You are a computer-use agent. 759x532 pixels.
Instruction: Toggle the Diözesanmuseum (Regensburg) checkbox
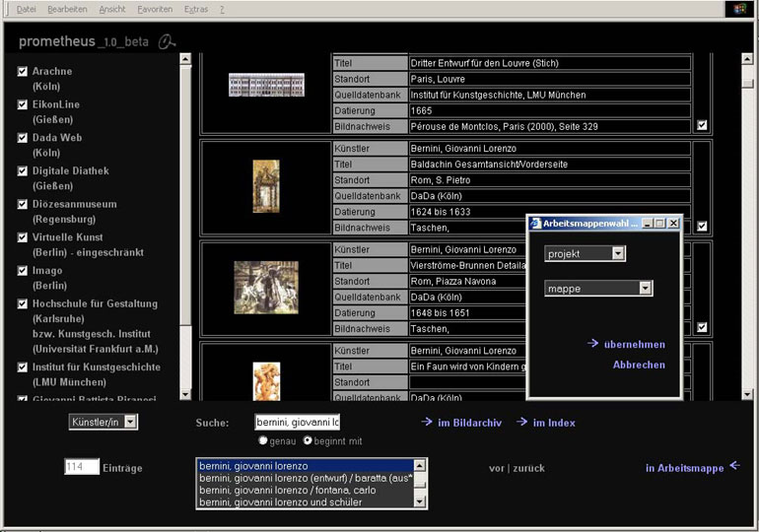point(23,204)
